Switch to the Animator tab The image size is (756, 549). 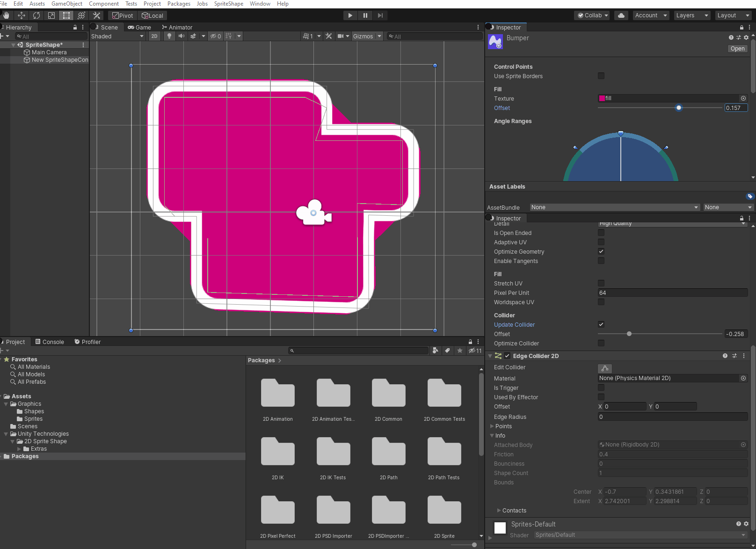pos(177,27)
